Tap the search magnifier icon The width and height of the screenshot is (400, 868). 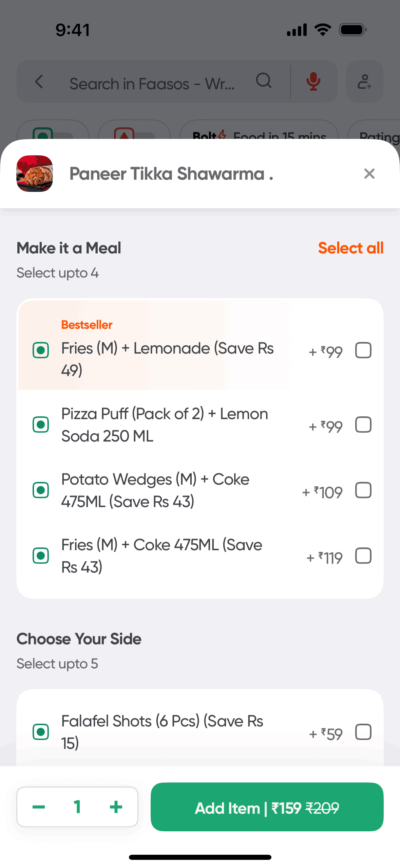264,81
